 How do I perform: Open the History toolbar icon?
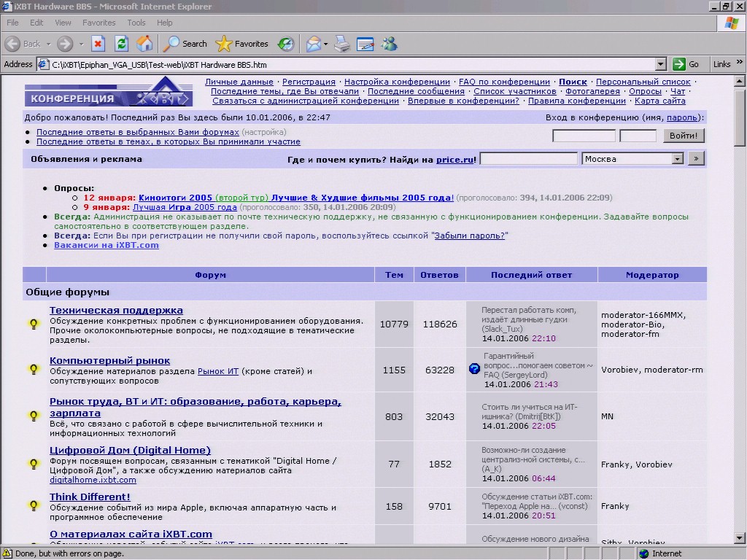click(286, 44)
